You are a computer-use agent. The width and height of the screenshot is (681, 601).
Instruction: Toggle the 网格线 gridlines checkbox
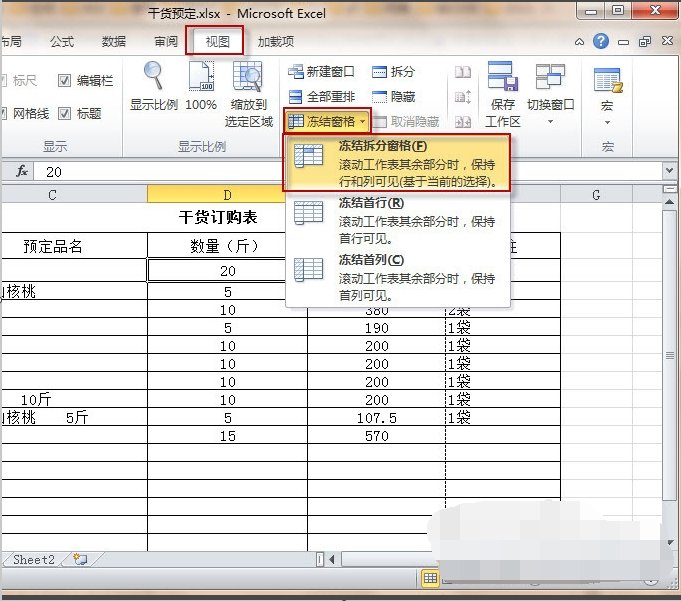tap(3, 114)
